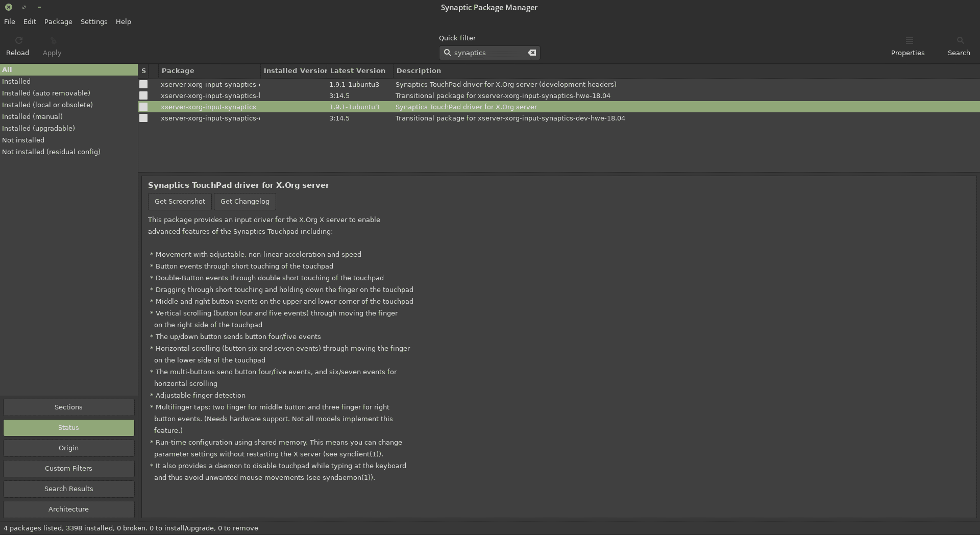Select the Installed status filter
The image size is (980, 535).
pyautogui.click(x=69, y=81)
